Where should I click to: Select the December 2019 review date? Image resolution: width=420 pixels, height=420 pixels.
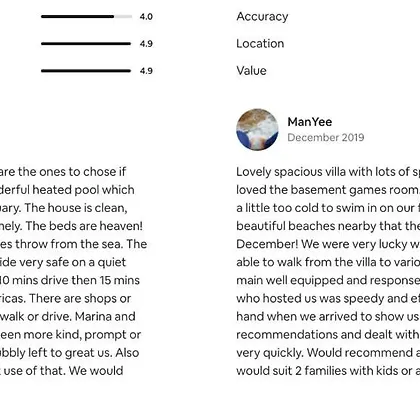(x=326, y=137)
